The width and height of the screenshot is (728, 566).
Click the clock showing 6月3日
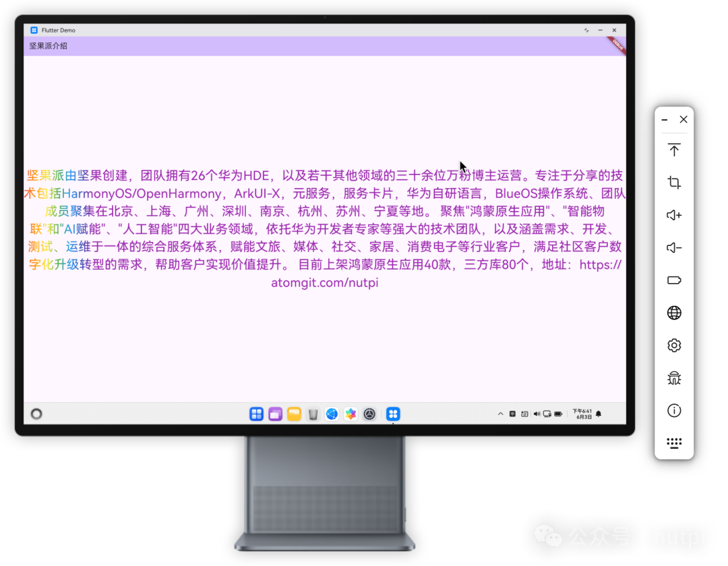pos(582,414)
